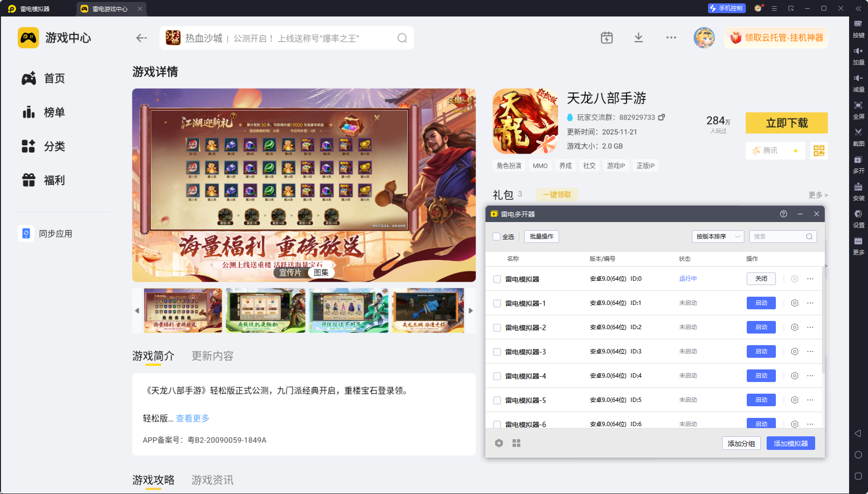Viewport: 868px width, 494px height.
Task: Show the QR code next to the download button
Action: tap(819, 151)
